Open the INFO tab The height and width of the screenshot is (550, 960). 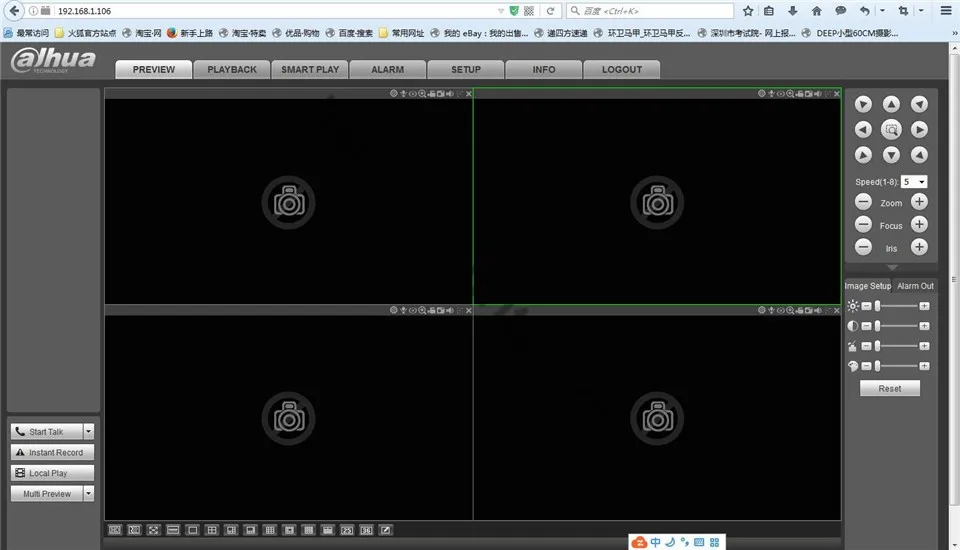point(544,70)
